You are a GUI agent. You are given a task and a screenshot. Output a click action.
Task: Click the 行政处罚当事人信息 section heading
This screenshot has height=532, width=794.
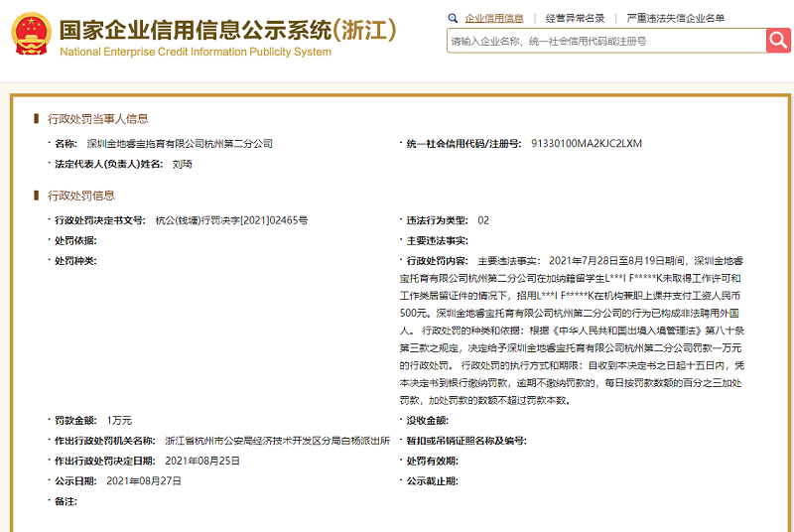tap(97, 119)
